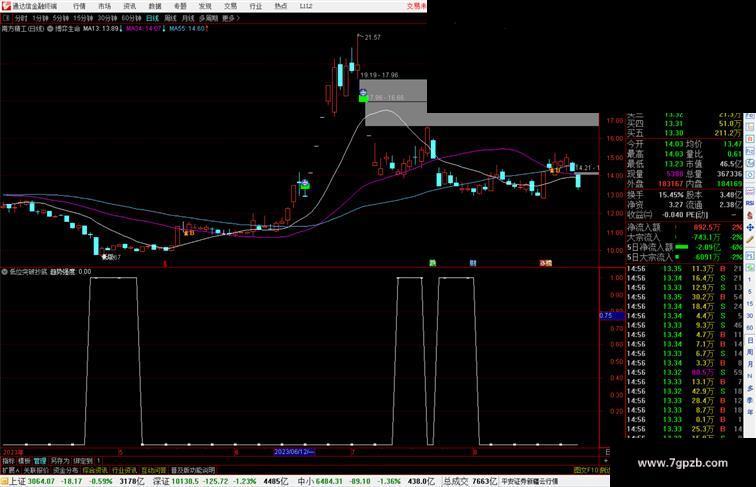This screenshot has width=756, height=487.
Task: Click the small box icon left of 分时
Action: 7,18
